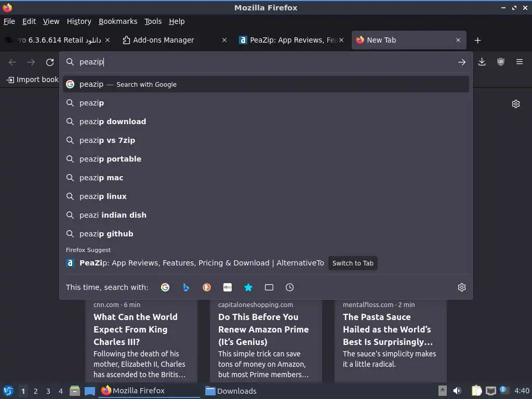Search bookmarks using the star icon
Image resolution: width=532 pixels, height=399 pixels.
click(x=248, y=287)
